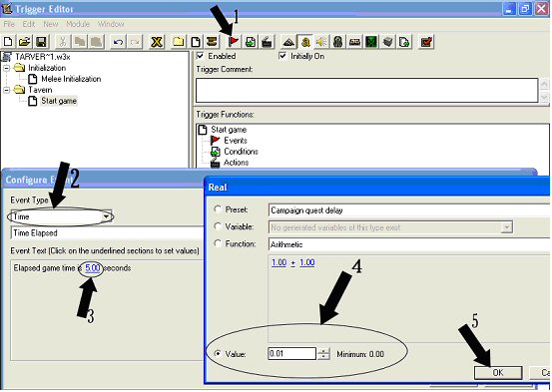The image size is (552, 392).
Task: Open the Module menu
Action: (78, 24)
